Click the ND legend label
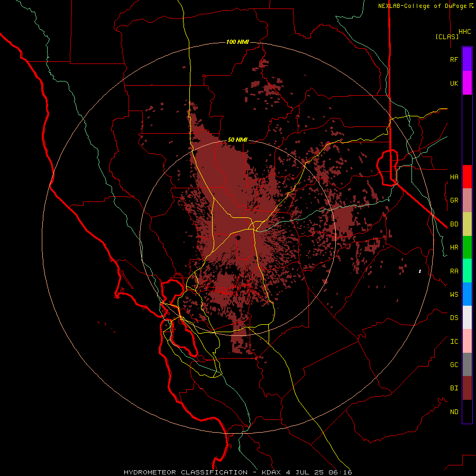The height and width of the screenshot is (476, 476). 454,411
